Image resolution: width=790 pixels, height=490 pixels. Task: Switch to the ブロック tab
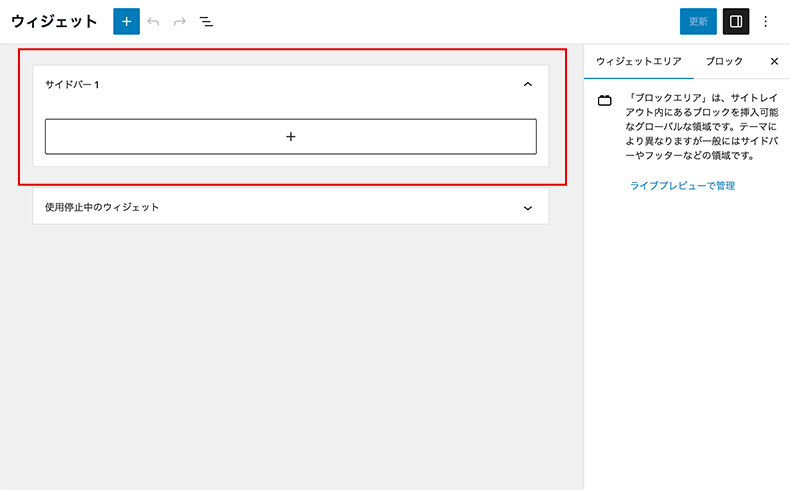pos(723,61)
